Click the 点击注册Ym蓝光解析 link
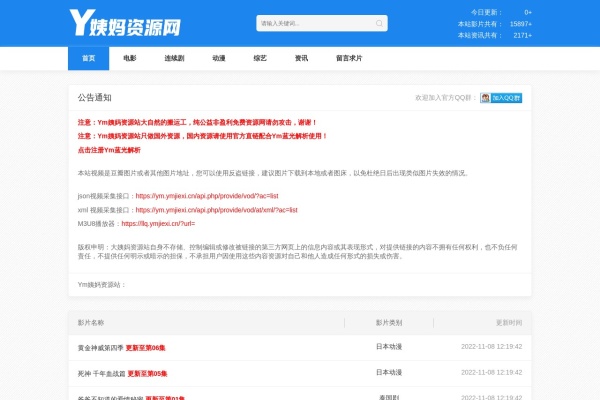The width and height of the screenshot is (600, 400). coord(109,150)
